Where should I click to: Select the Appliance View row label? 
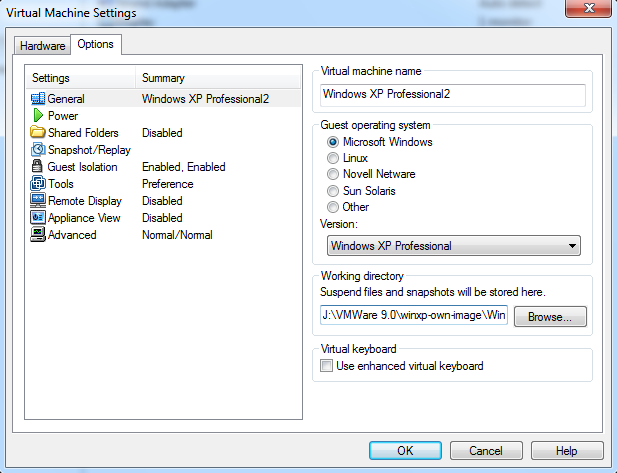tap(84, 218)
